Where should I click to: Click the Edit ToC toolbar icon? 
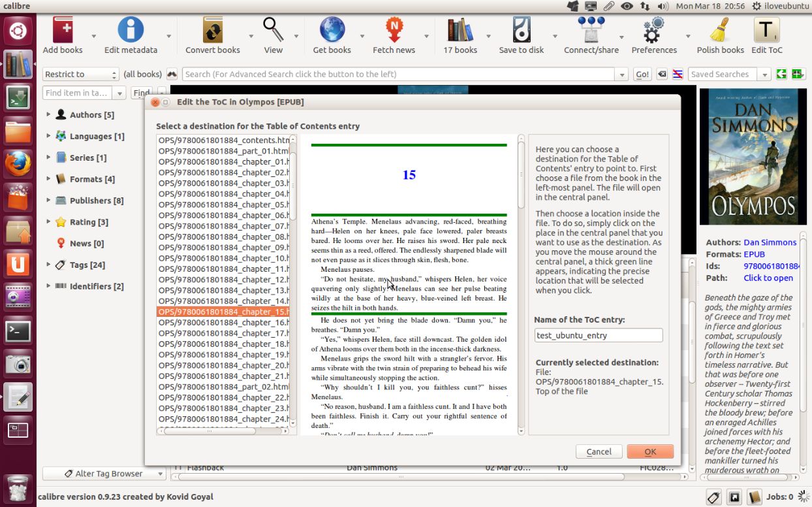(x=766, y=30)
